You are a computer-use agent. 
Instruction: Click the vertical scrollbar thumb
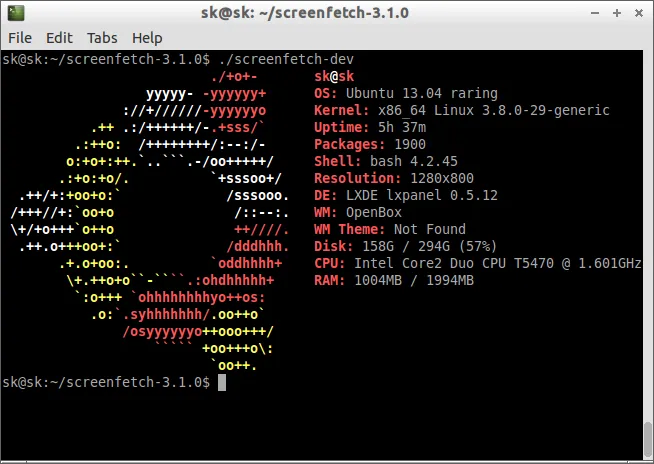click(647, 439)
